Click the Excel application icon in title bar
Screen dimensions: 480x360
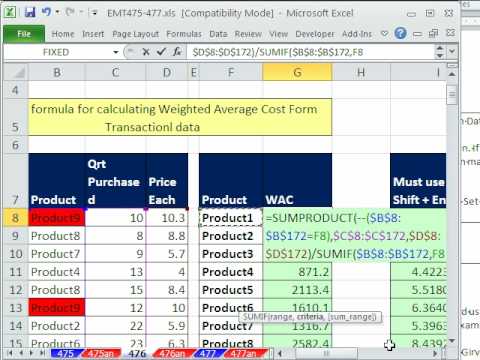tap(10, 13)
